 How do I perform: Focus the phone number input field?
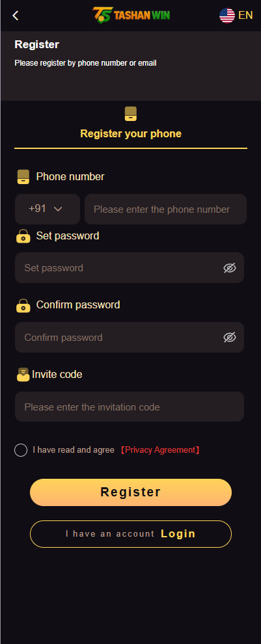165,209
